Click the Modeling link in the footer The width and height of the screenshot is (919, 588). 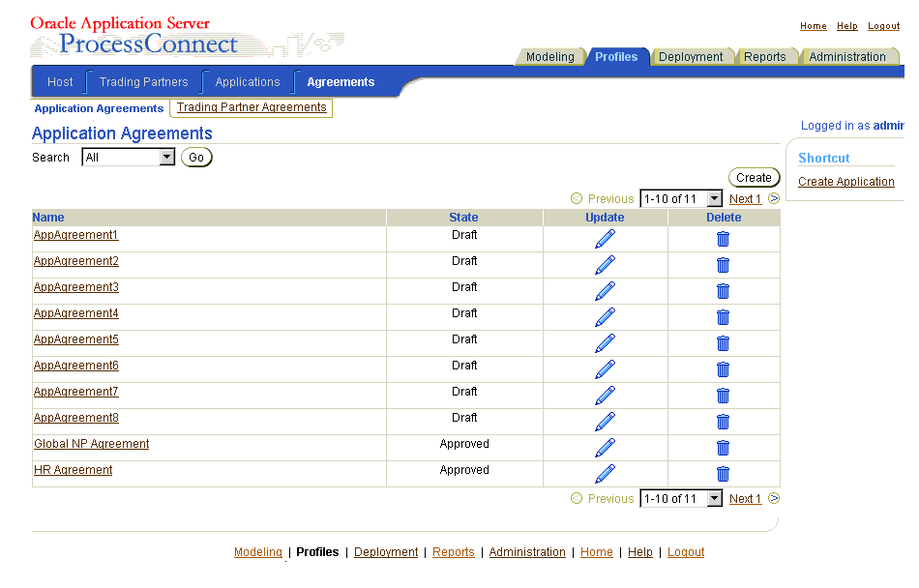click(258, 551)
